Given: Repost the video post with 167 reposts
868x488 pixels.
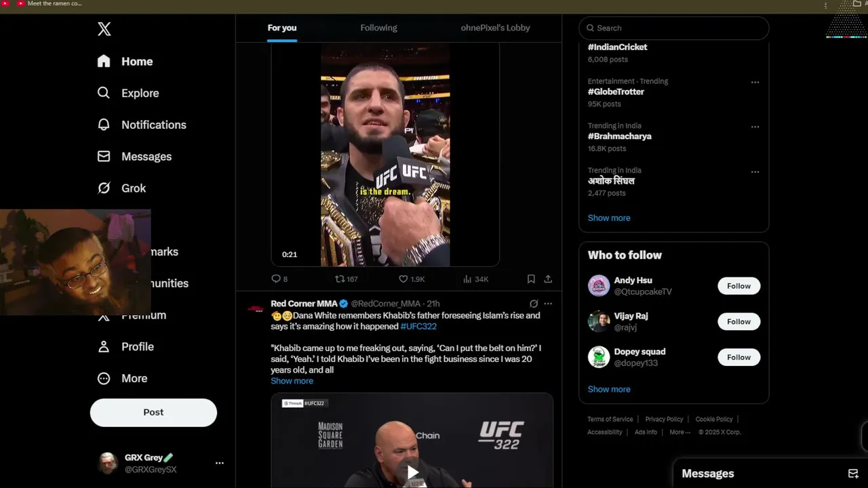Looking at the screenshot, I should [x=347, y=279].
